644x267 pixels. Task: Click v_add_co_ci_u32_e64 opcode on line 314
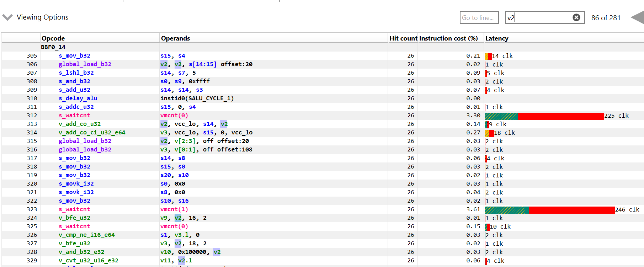coord(92,132)
